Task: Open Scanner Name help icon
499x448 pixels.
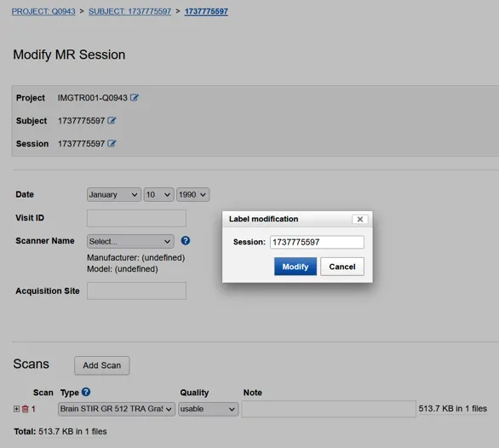Action: click(186, 241)
